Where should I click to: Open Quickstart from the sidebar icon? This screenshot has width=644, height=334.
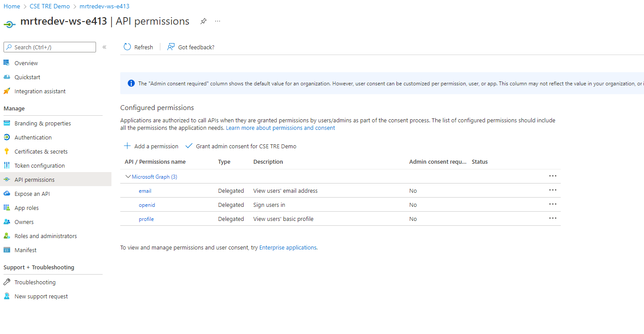tap(7, 77)
